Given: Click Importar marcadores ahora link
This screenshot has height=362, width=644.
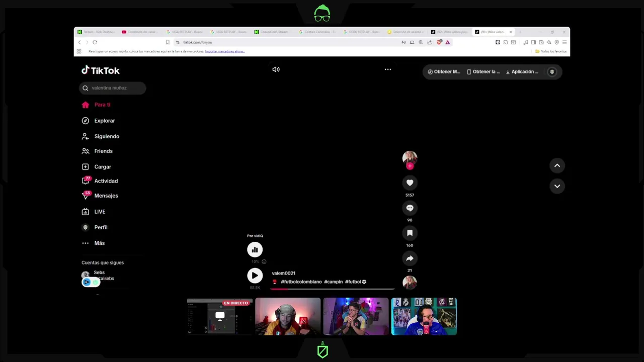Looking at the screenshot, I should pos(225,51).
